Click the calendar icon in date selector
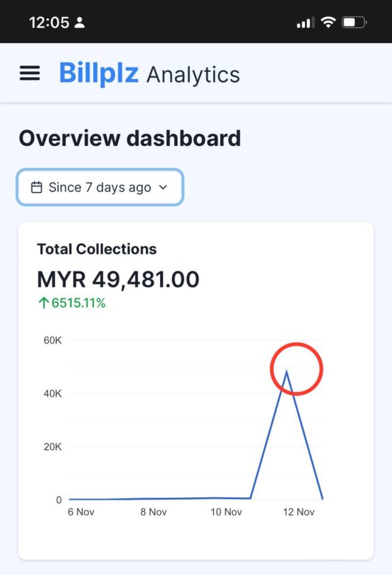This screenshot has width=392, height=575. click(x=37, y=187)
